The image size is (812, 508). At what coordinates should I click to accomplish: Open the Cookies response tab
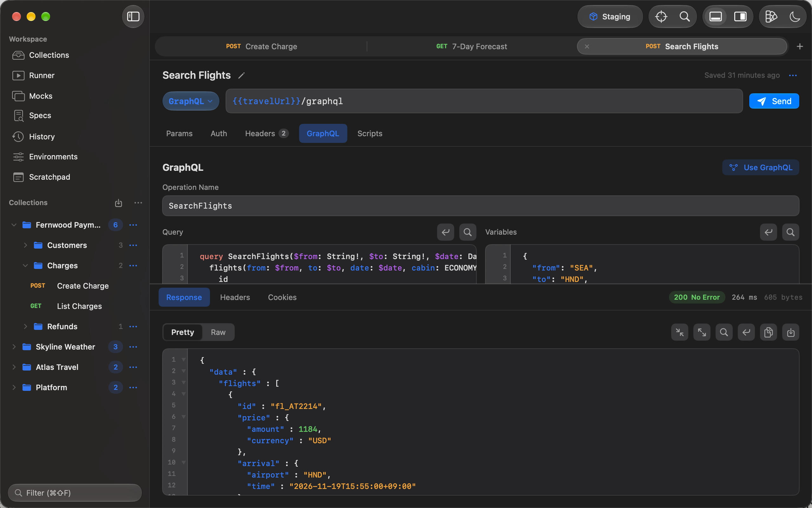282,297
